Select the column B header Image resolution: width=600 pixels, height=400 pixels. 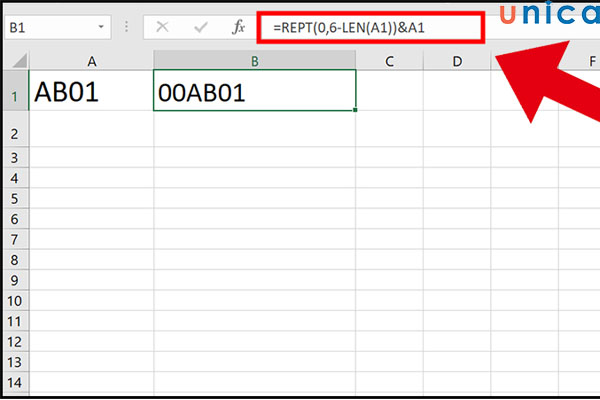click(x=255, y=62)
